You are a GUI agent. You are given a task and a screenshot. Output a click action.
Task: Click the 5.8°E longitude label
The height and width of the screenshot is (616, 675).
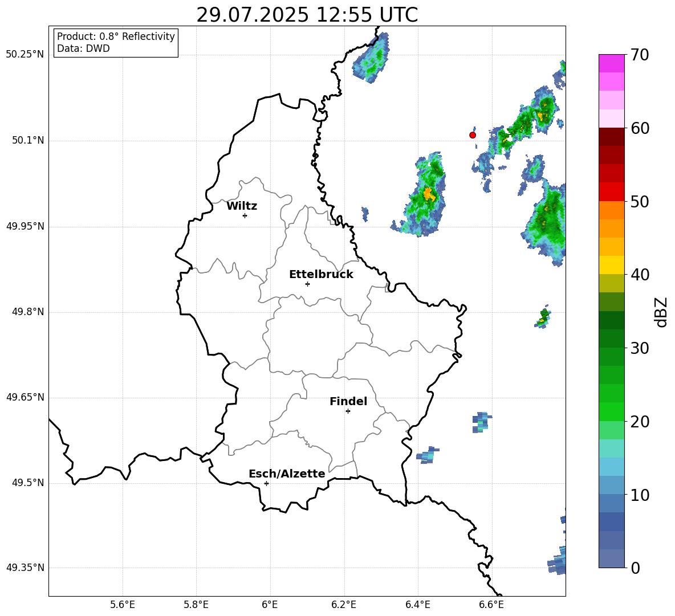coord(196,605)
